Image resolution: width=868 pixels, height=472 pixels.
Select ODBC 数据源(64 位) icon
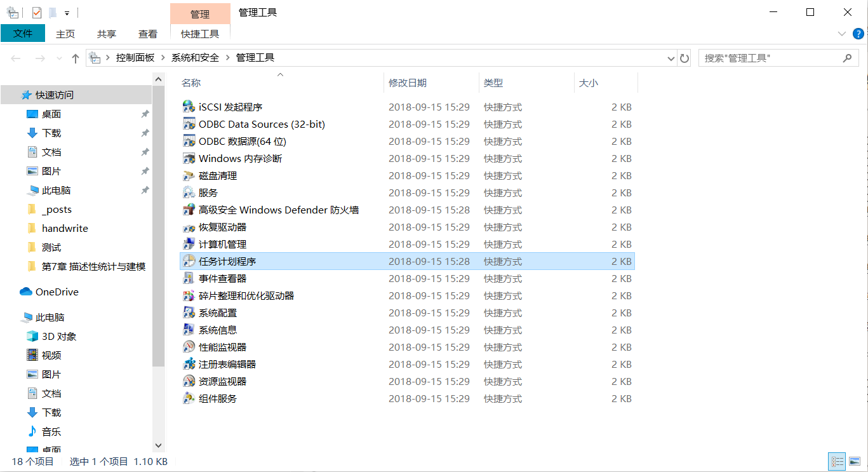click(x=189, y=141)
